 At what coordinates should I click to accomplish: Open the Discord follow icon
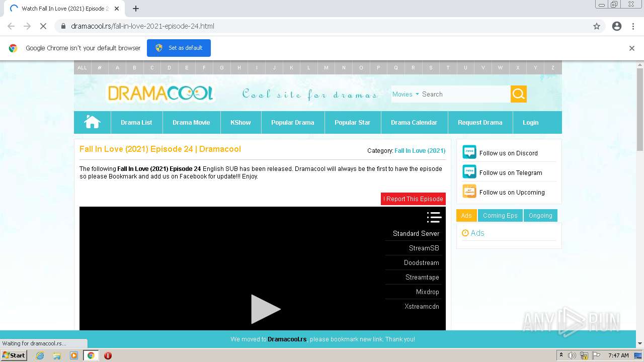pyautogui.click(x=469, y=152)
